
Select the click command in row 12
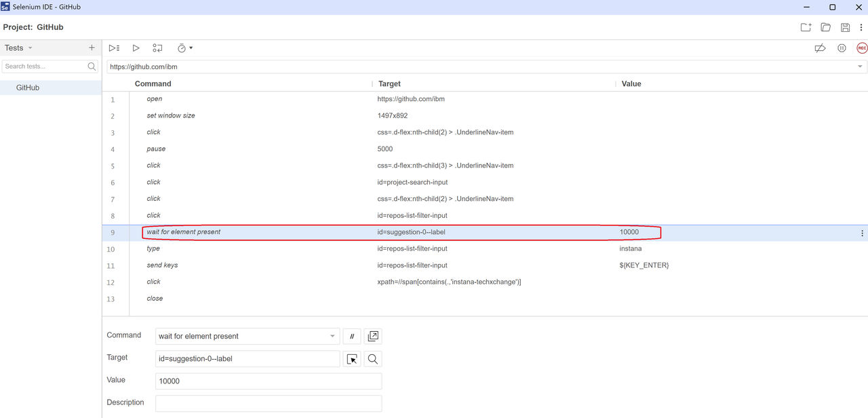coord(485,282)
